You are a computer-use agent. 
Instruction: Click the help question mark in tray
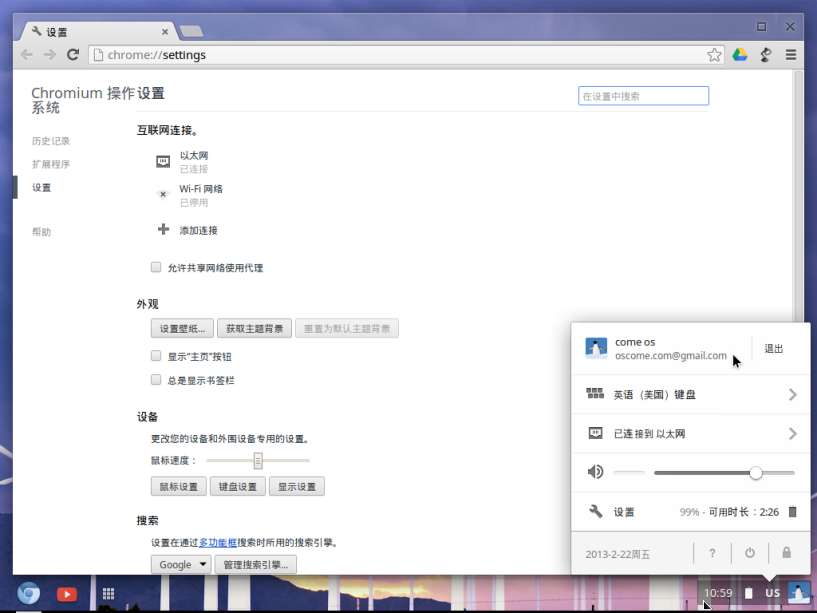pyautogui.click(x=711, y=552)
